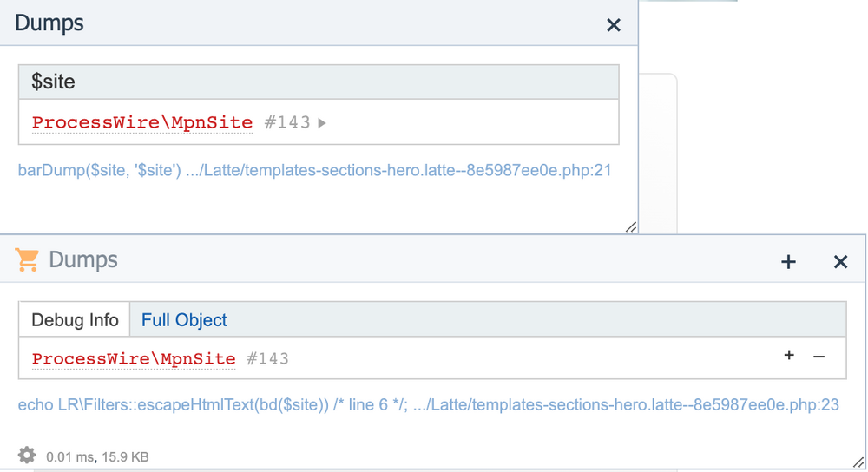Switch to the Debug Info tab
The height and width of the screenshot is (472, 868).
[75, 319]
